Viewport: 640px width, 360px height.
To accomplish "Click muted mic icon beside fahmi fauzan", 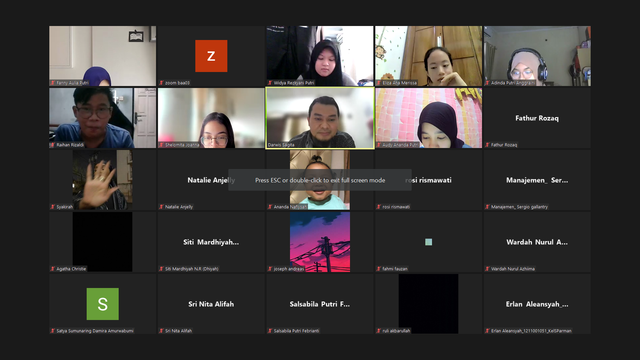I will [379, 269].
